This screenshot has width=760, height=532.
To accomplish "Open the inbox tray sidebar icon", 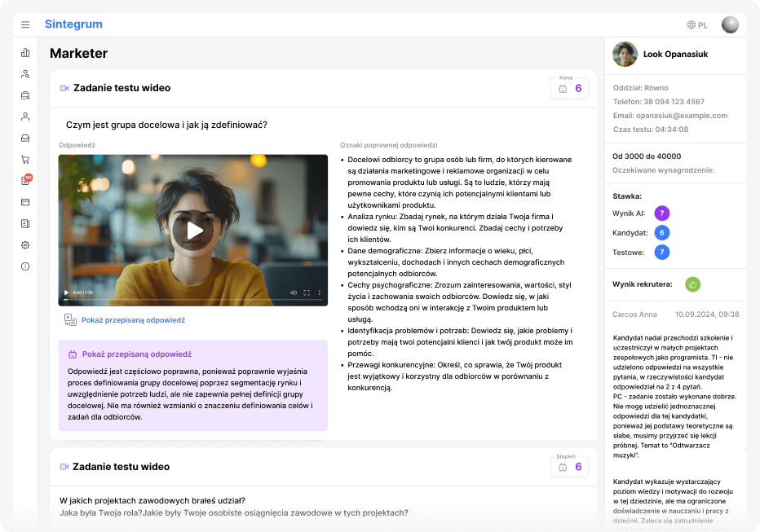I will click(25, 138).
